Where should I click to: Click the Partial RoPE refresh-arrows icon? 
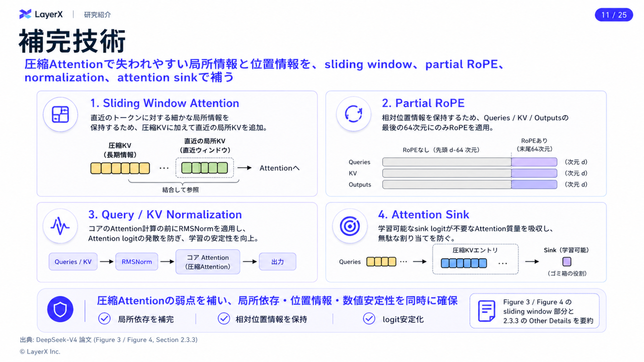[353, 114]
